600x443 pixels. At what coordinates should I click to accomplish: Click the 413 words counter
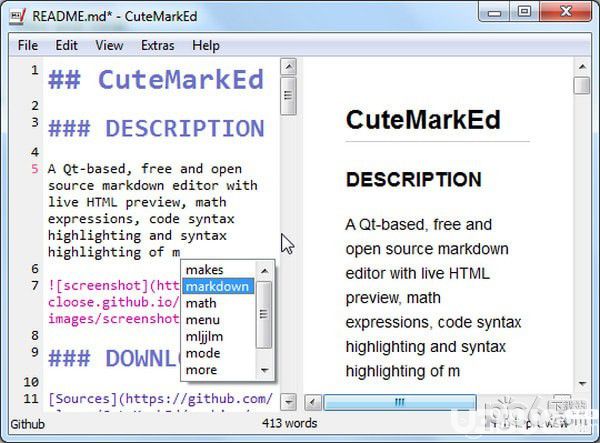(290, 423)
